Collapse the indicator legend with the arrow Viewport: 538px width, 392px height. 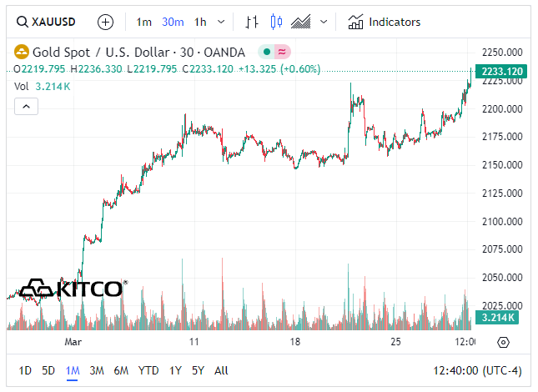(26, 106)
